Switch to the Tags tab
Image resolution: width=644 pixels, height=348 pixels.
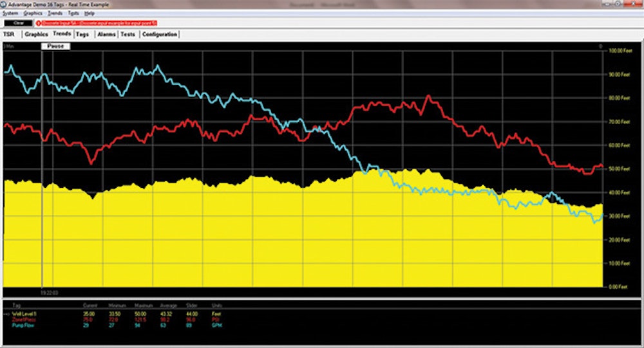point(82,34)
